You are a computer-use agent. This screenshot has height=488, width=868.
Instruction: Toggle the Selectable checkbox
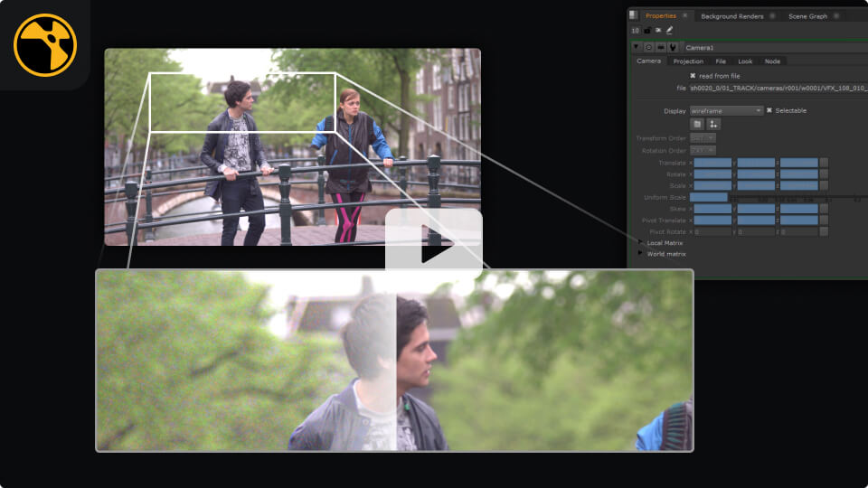[769, 110]
